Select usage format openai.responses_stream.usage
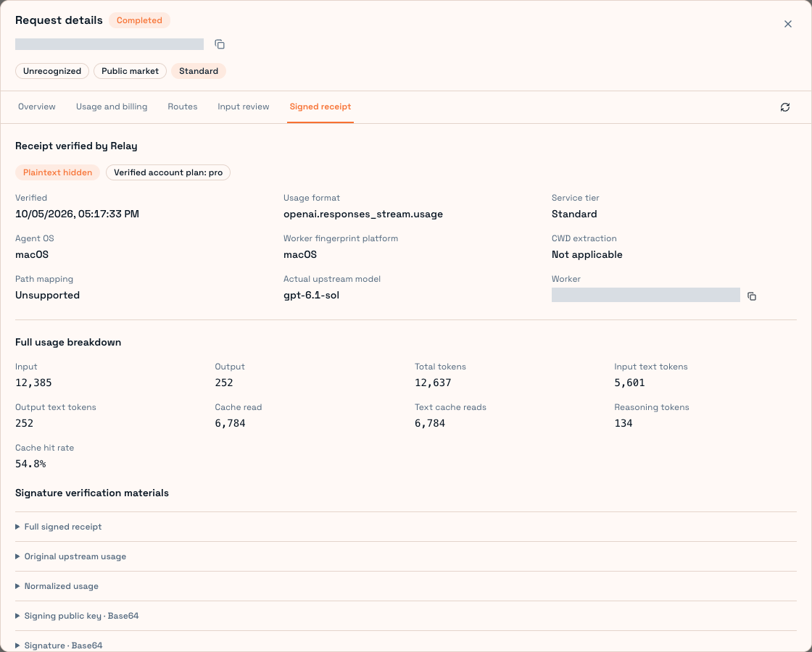The width and height of the screenshot is (812, 652). click(x=363, y=214)
